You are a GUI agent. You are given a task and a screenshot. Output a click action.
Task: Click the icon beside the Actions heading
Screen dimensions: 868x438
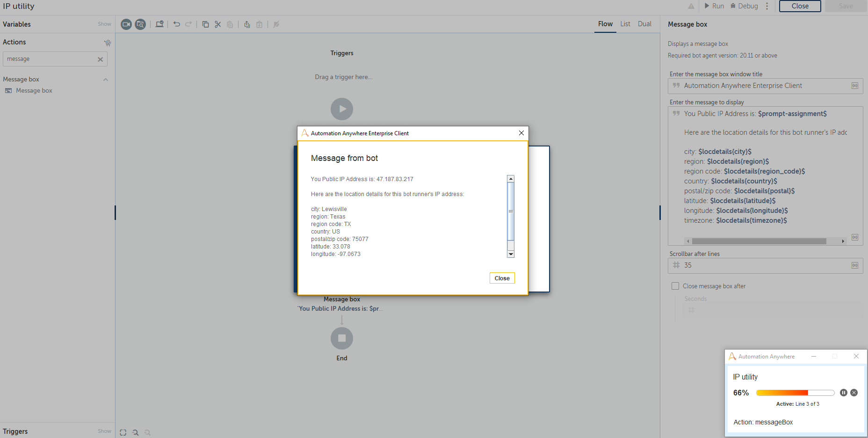click(x=108, y=43)
